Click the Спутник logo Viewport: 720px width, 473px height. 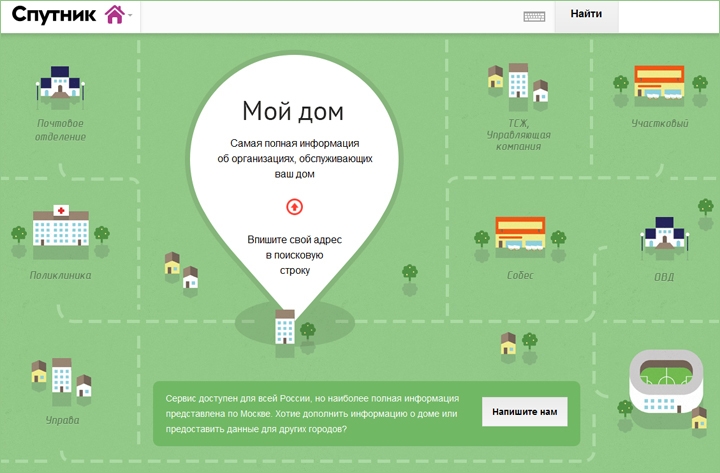coord(55,15)
